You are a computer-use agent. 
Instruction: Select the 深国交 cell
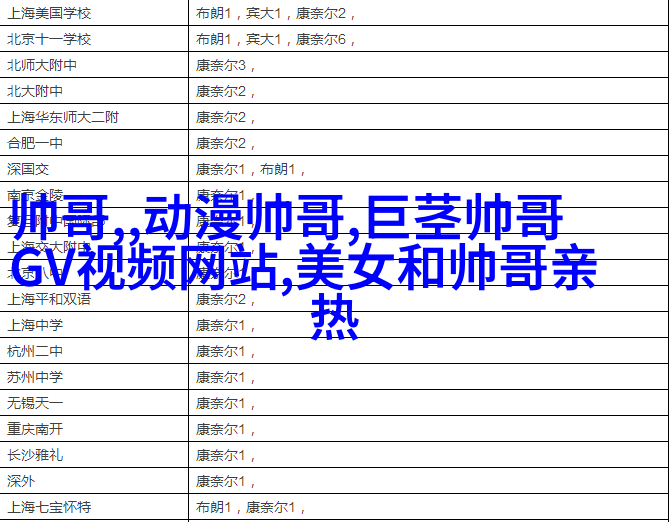click(94, 169)
